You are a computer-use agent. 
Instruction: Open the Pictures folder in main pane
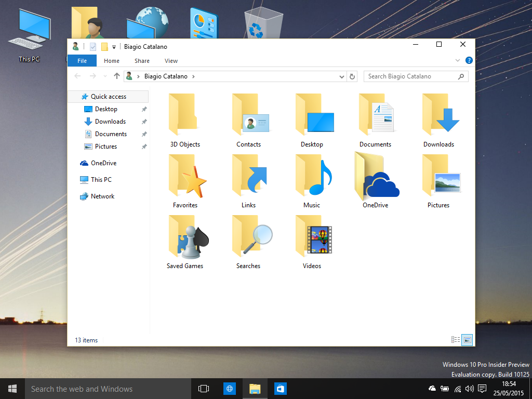438,181
